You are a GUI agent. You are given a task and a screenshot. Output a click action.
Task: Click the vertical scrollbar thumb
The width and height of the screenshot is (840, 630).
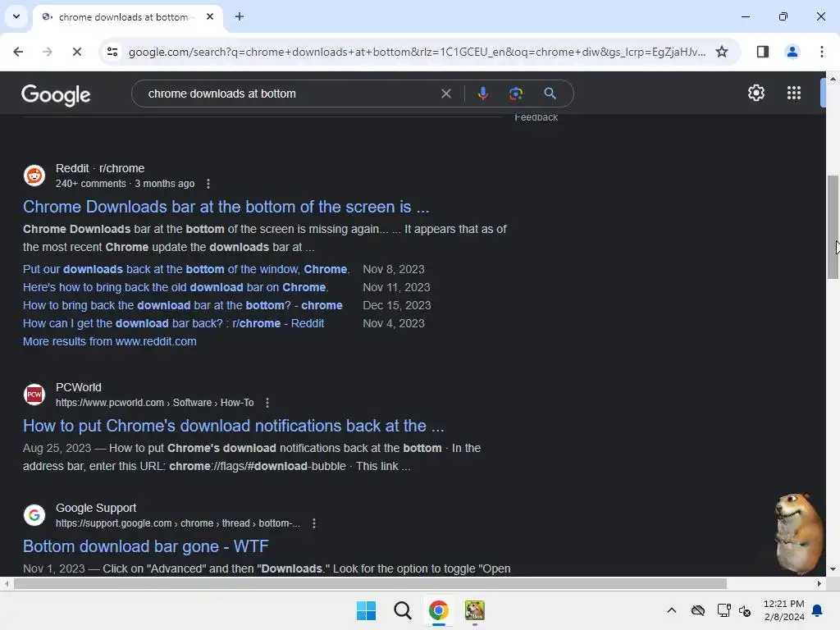coord(833,227)
